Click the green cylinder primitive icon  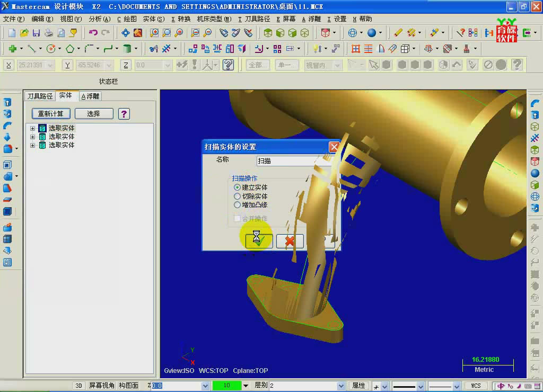[127, 49]
